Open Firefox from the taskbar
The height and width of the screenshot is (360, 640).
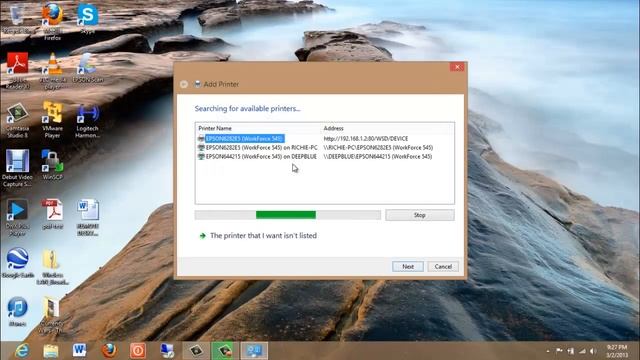click(x=109, y=351)
